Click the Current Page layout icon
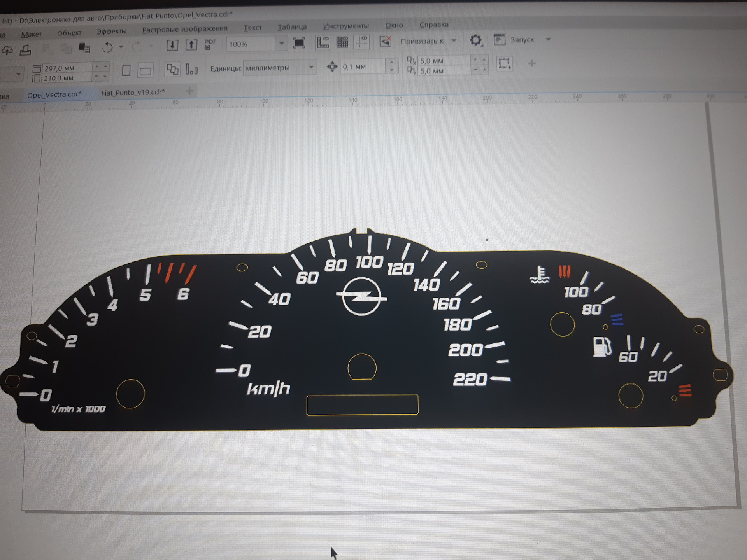This screenshot has height=560, width=747. (191, 69)
